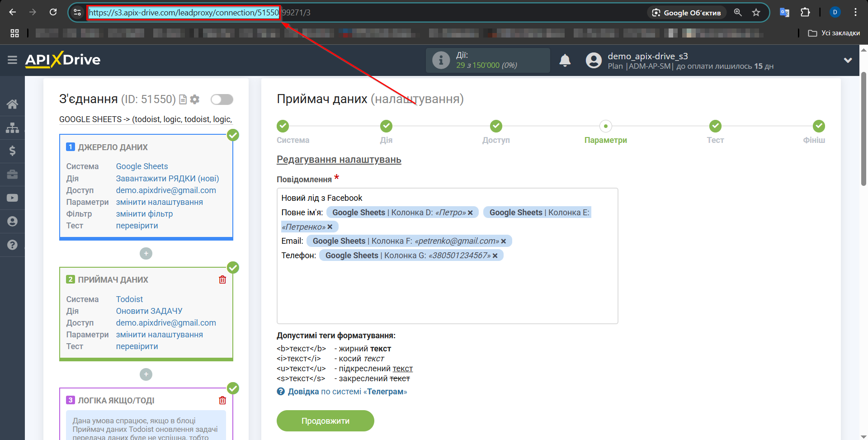Add a block after the Приймач даних block

(146, 374)
